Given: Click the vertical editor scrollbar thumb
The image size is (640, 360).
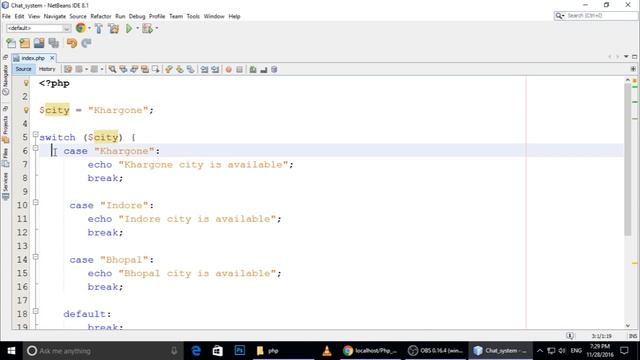Looking at the screenshot, I should coord(628,160).
